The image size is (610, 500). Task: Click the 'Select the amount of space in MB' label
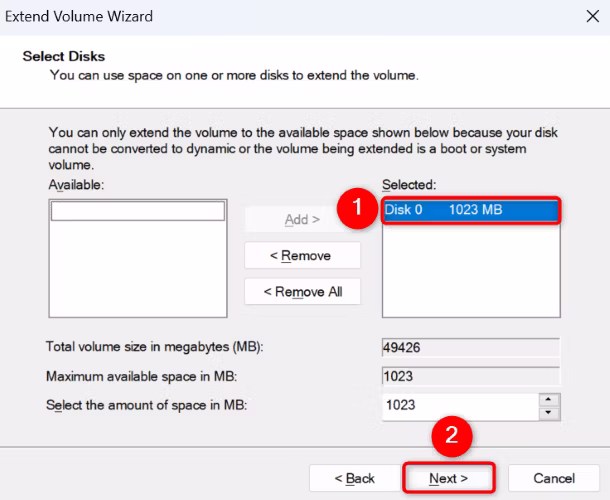[x=147, y=405]
